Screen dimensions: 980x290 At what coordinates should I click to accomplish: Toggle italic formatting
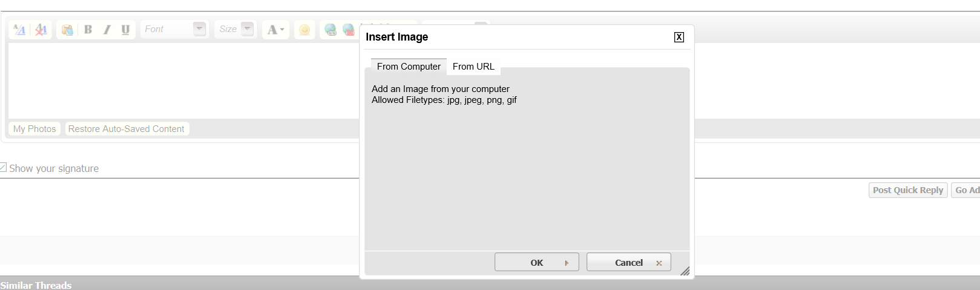coord(107,29)
